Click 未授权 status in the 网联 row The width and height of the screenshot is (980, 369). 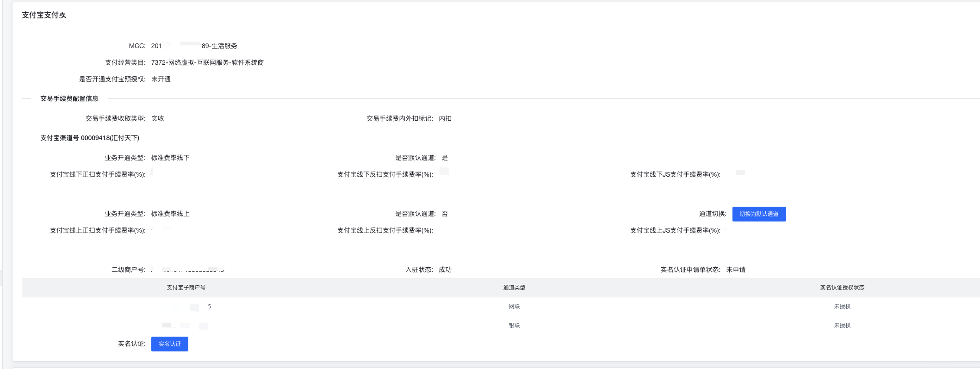[x=842, y=307]
